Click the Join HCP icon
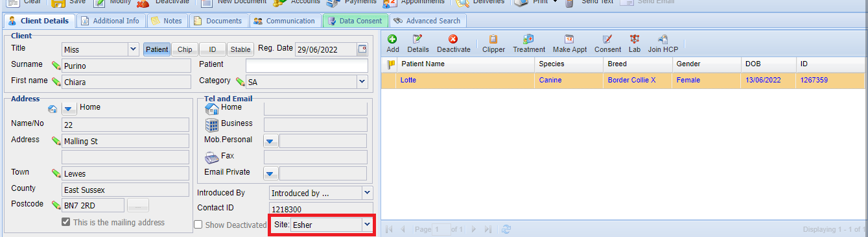The height and width of the screenshot is (237, 868). pos(663,39)
